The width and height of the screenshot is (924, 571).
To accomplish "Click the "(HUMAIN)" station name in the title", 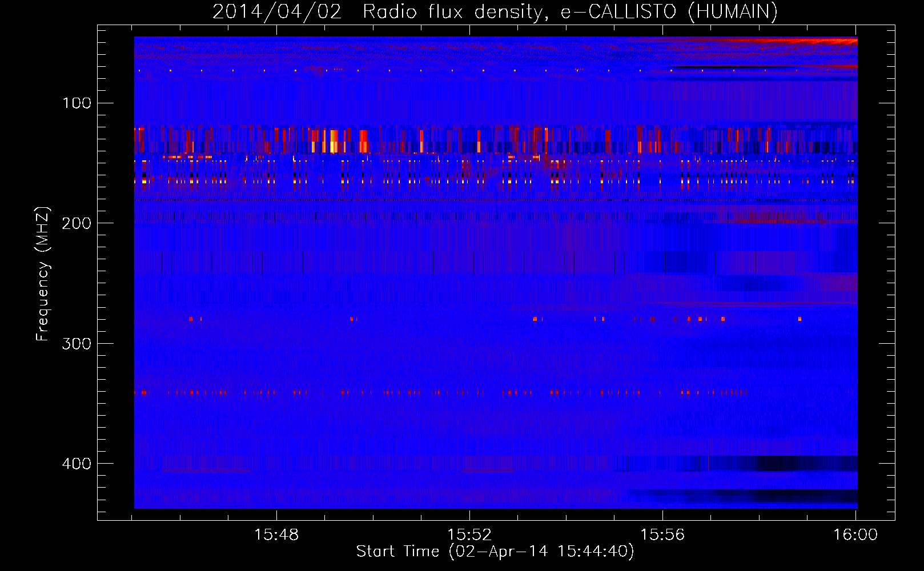I will point(733,12).
